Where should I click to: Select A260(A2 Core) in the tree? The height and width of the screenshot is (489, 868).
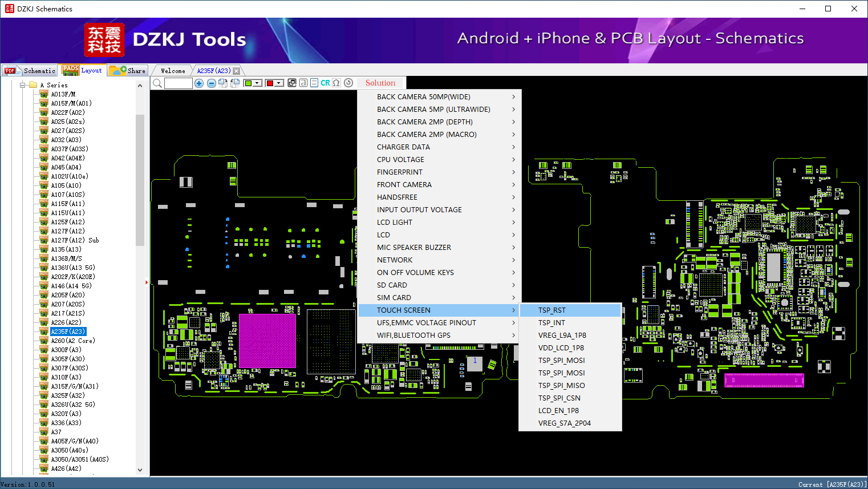tap(73, 341)
